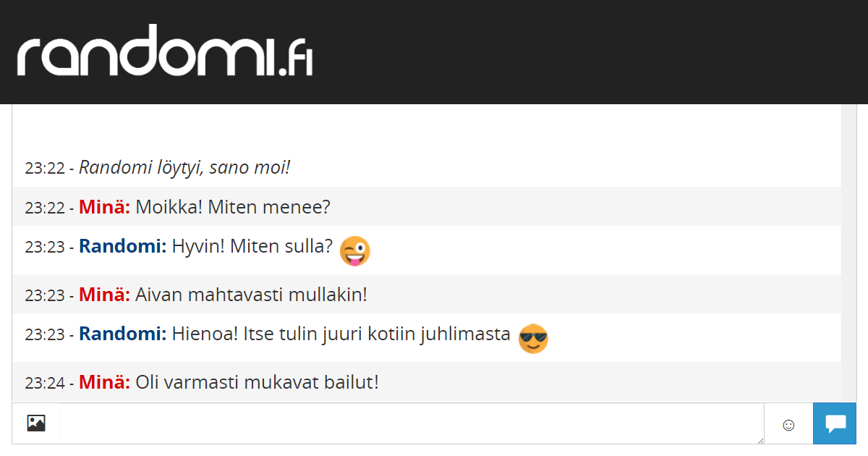Click "Minä:" name before "Moikka!"
The image size is (868, 456).
pos(104,208)
